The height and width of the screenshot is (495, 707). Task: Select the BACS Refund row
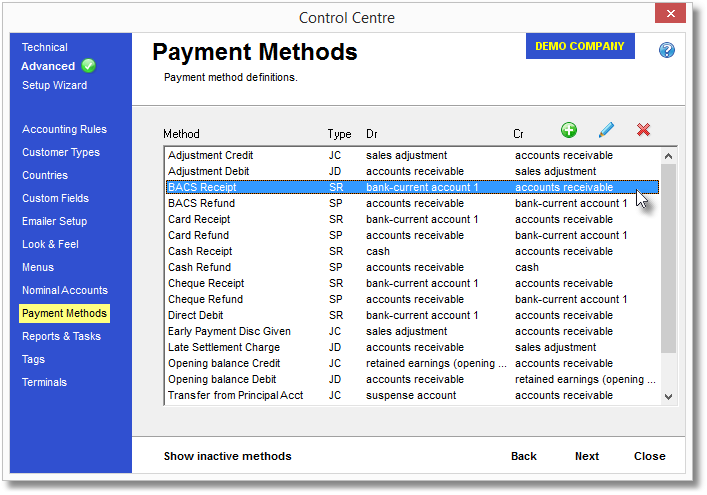coord(413,203)
